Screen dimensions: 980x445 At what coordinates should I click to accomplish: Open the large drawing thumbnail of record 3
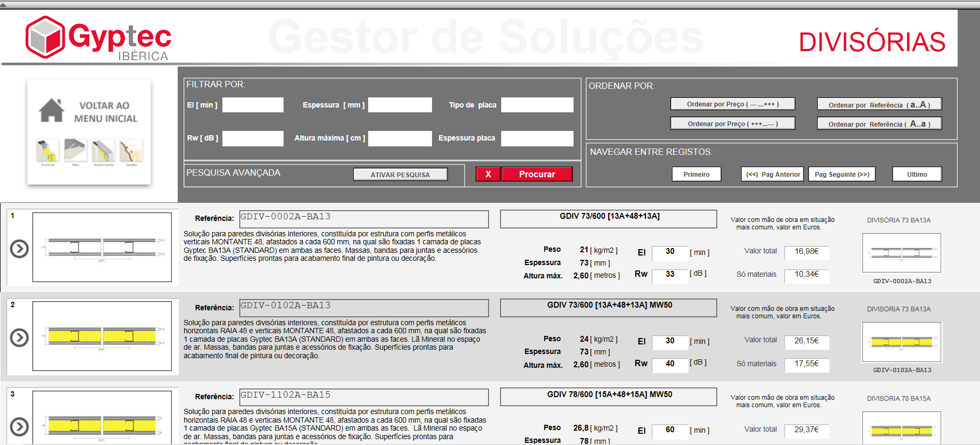pyautogui.click(x=102, y=417)
